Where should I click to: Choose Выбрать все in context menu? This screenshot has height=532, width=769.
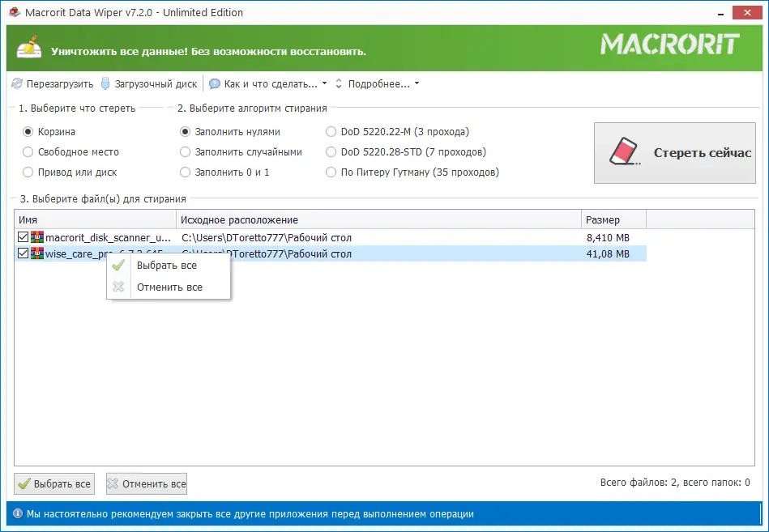coord(169,265)
